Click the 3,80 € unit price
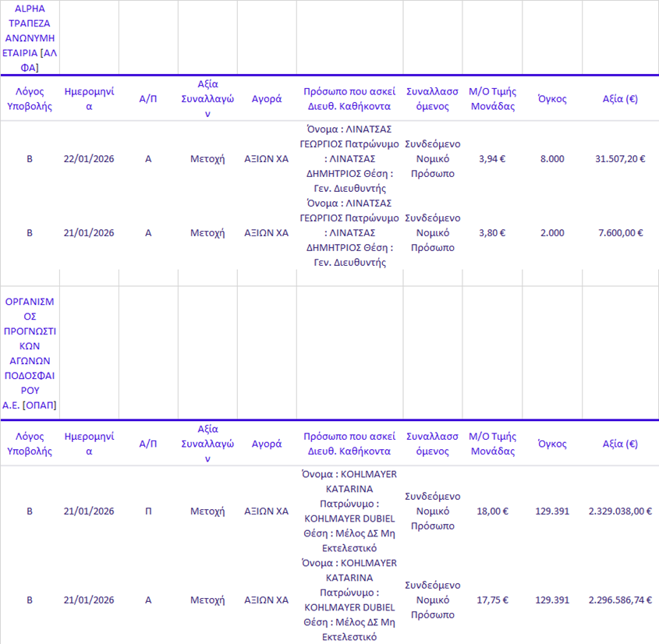Viewport: 659px width, 644px height. point(492,233)
